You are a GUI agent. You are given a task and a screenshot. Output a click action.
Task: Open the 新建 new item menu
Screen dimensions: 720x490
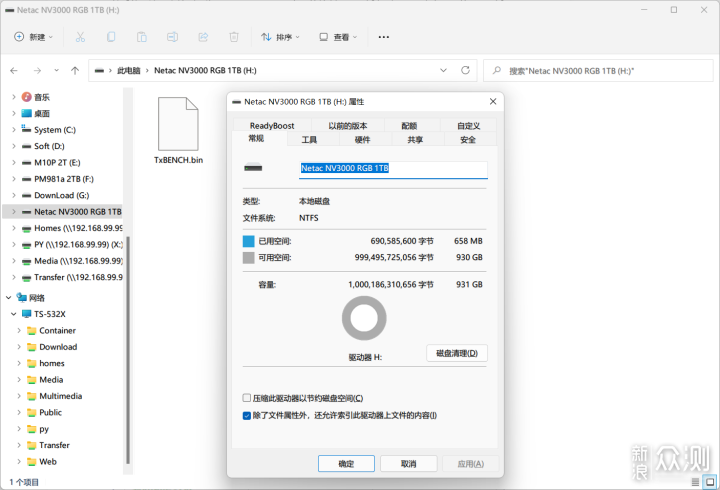[34, 37]
